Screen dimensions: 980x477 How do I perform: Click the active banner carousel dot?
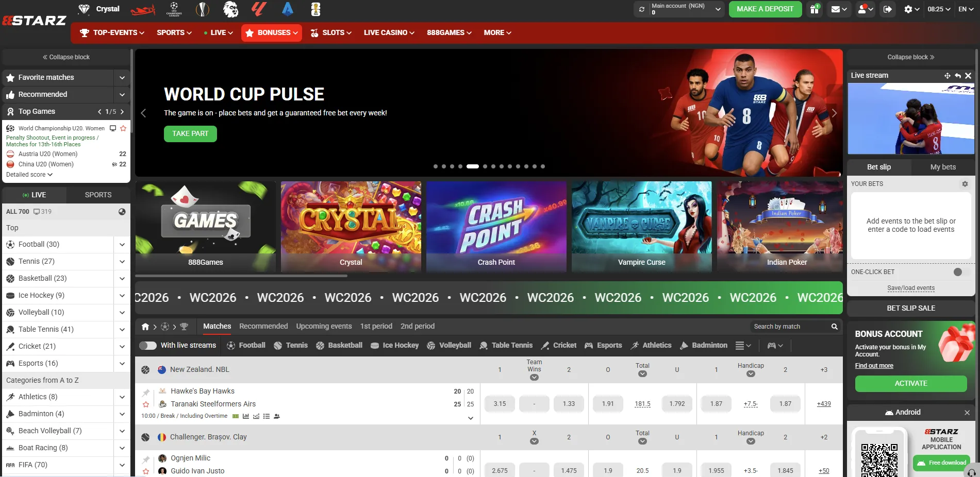pos(473,167)
